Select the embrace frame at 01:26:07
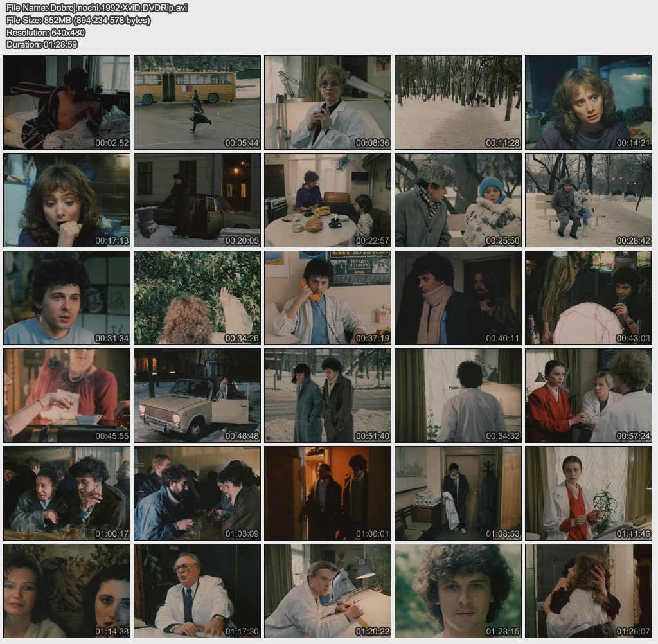 (x=589, y=591)
